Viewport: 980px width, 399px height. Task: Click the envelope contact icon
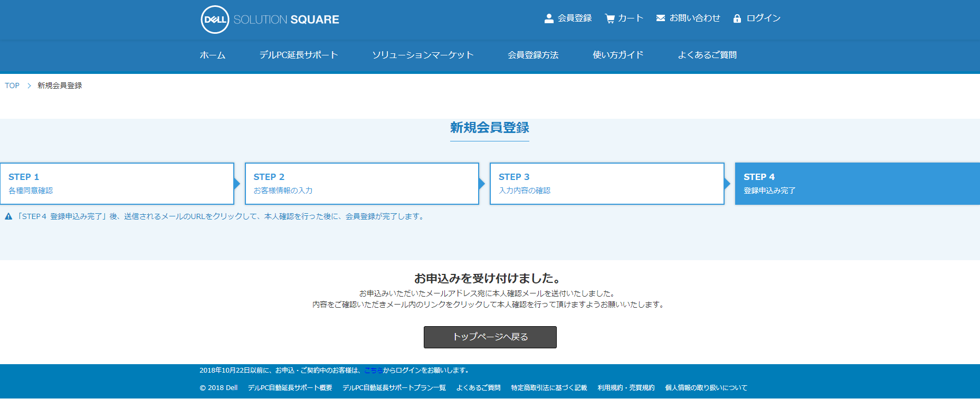(x=660, y=18)
